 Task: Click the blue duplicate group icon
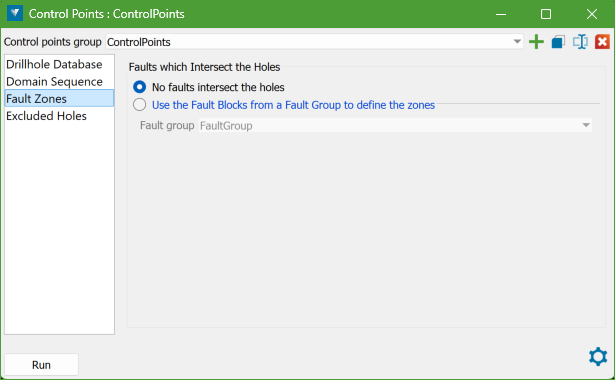coord(558,42)
